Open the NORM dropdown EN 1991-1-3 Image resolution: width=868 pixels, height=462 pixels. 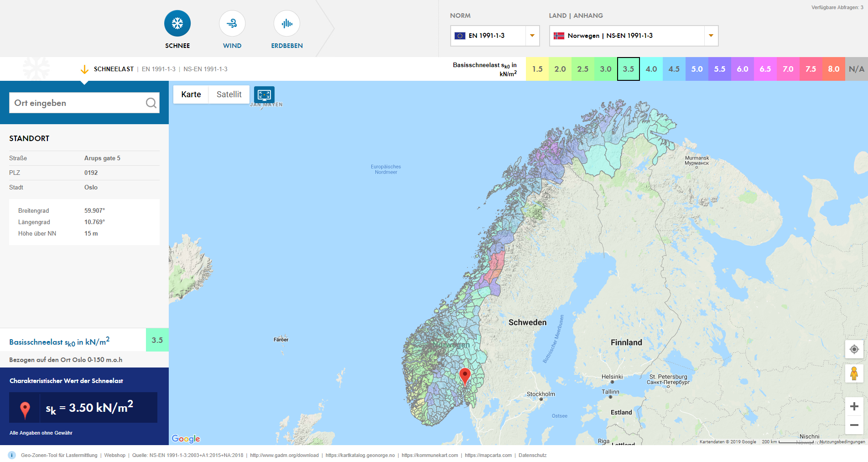pos(494,36)
